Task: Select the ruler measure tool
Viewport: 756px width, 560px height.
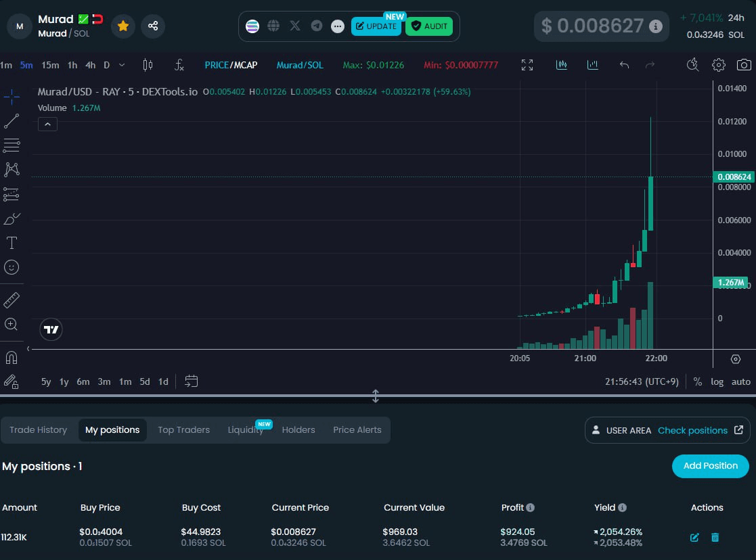Action: (x=12, y=300)
